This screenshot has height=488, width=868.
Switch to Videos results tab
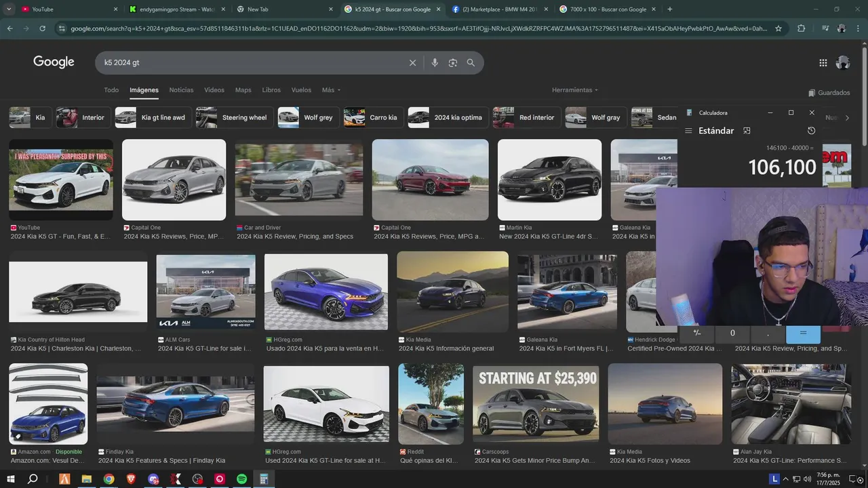[214, 90]
